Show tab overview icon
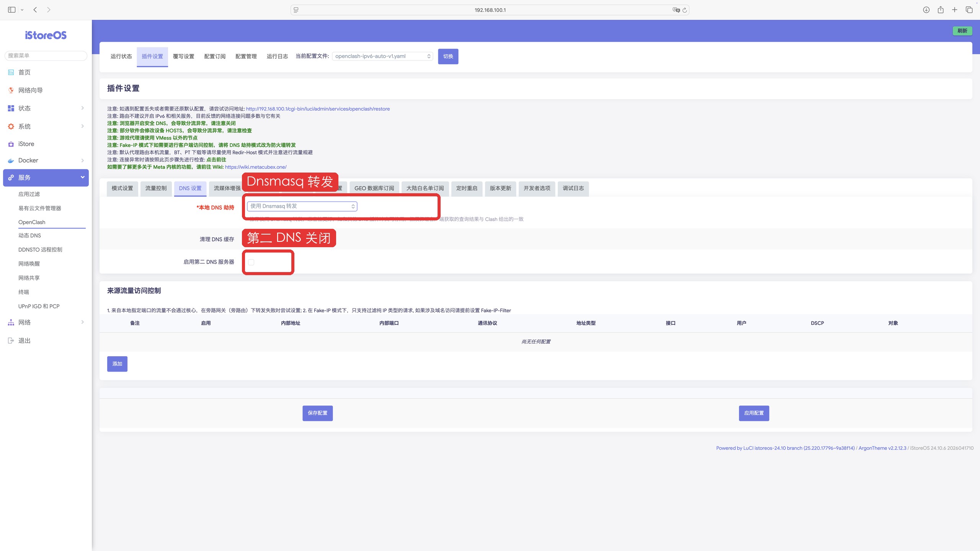Screen dimensions: 980x551 click(969, 10)
